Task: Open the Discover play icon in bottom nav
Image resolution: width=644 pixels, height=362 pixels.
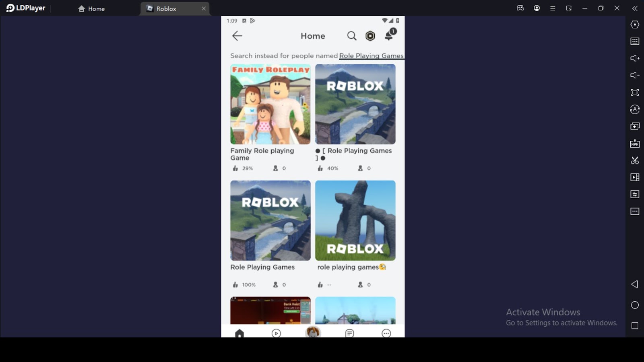Action: point(276,333)
